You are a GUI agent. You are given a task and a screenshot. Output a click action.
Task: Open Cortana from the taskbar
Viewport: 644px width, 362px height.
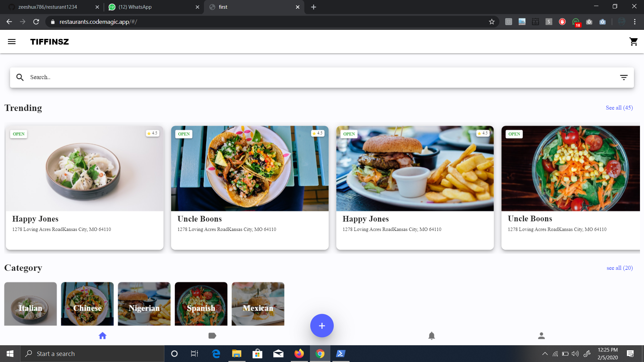pyautogui.click(x=174, y=354)
